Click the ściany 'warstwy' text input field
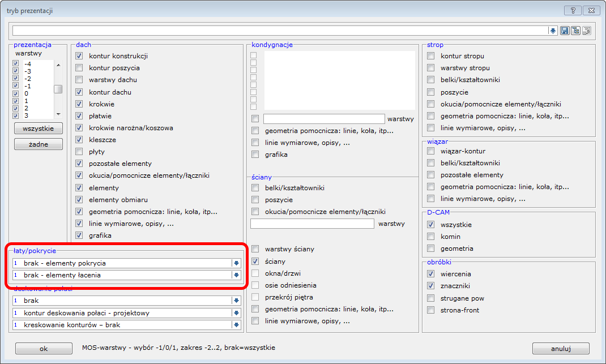 312,224
